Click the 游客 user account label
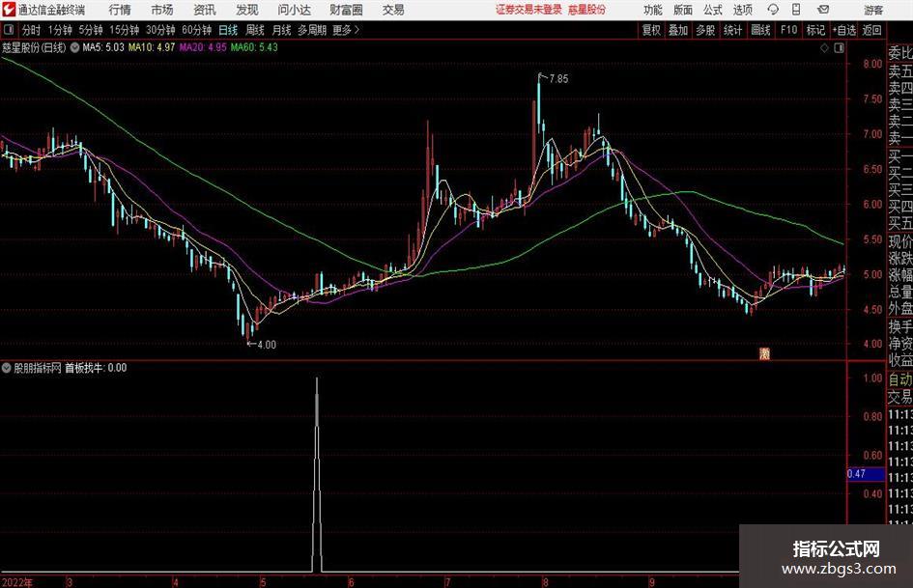The height and width of the screenshot is (588, 913). [x=873, y=10]
